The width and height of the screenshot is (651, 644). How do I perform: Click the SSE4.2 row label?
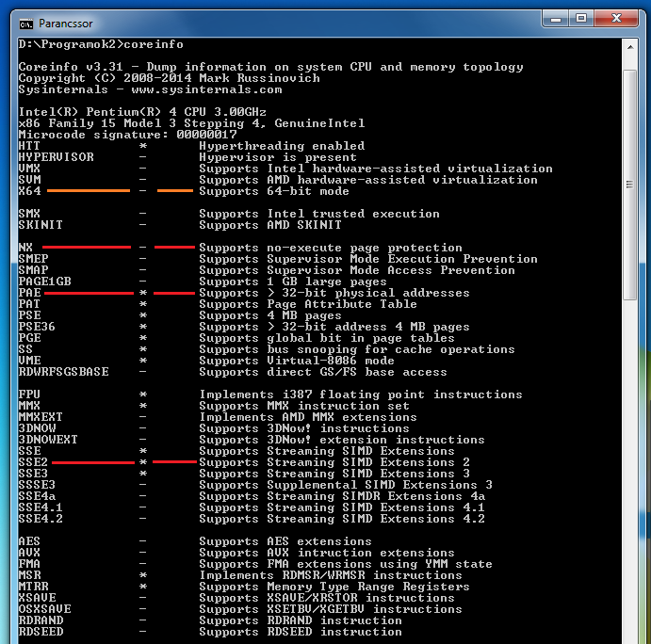tap(41, 519)
